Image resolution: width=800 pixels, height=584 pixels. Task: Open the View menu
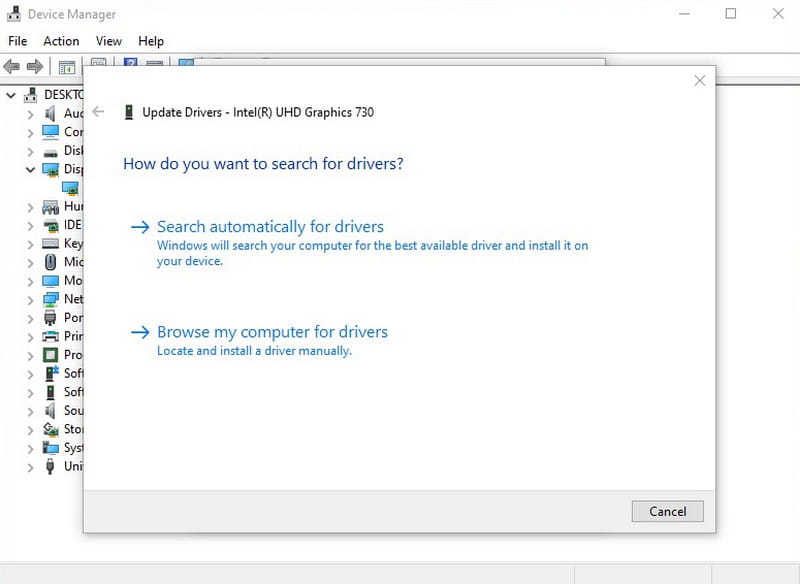point(108,41)
